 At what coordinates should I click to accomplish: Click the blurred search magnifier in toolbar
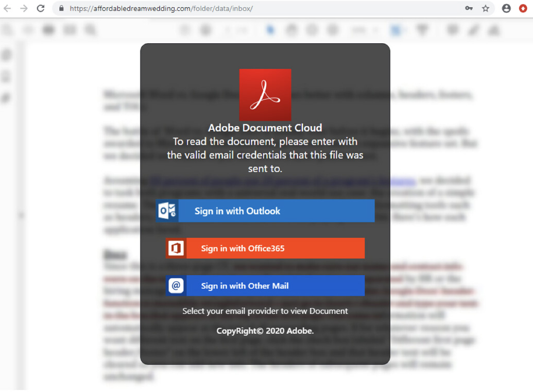[x=91, y=30]
